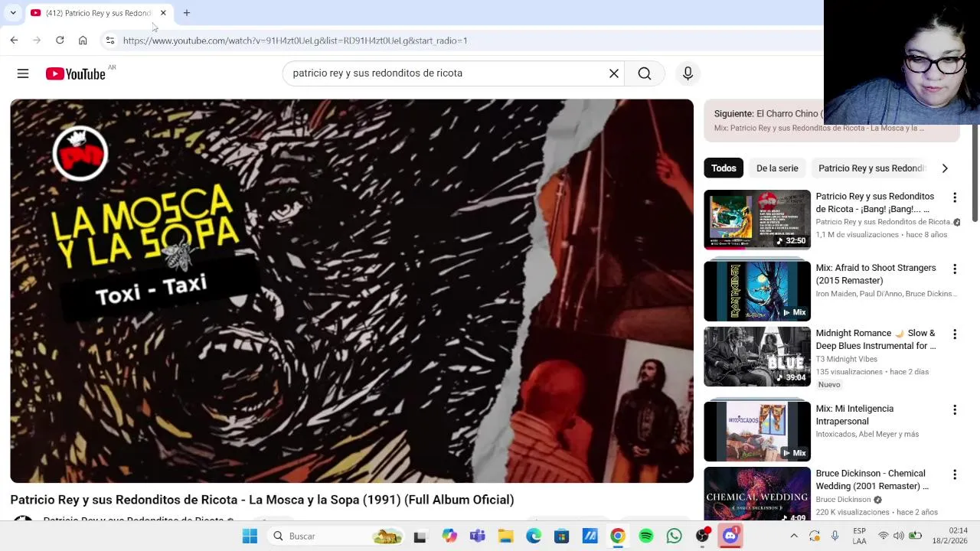Open T3 Midnight Vibes channel name
The width and height of the screenshot is (980, 551).
(846, 359)
